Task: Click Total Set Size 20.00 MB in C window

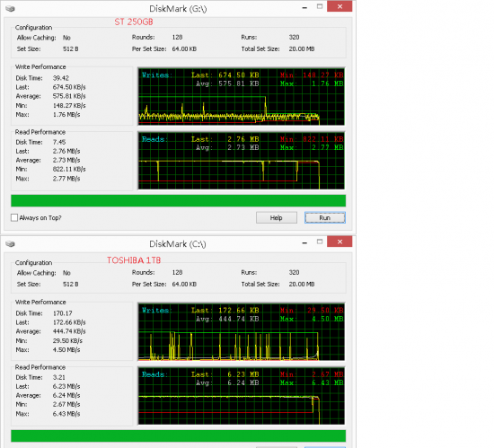Action: pyautogui.click(x=302, y=284)
